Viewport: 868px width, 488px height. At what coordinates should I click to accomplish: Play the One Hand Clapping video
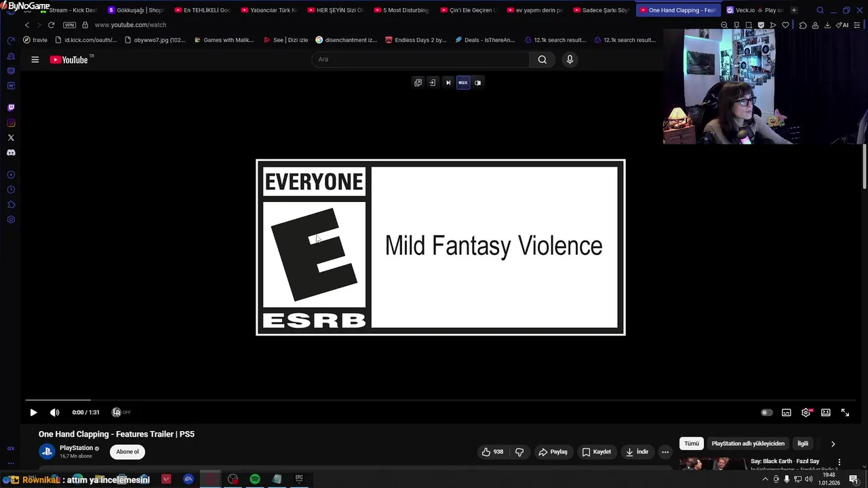(x=33, y=412)
